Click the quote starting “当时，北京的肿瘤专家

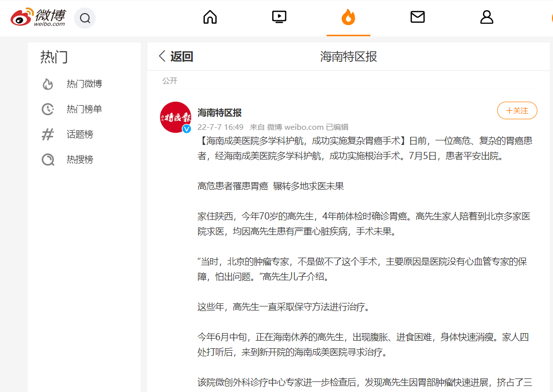coord(362,269)
